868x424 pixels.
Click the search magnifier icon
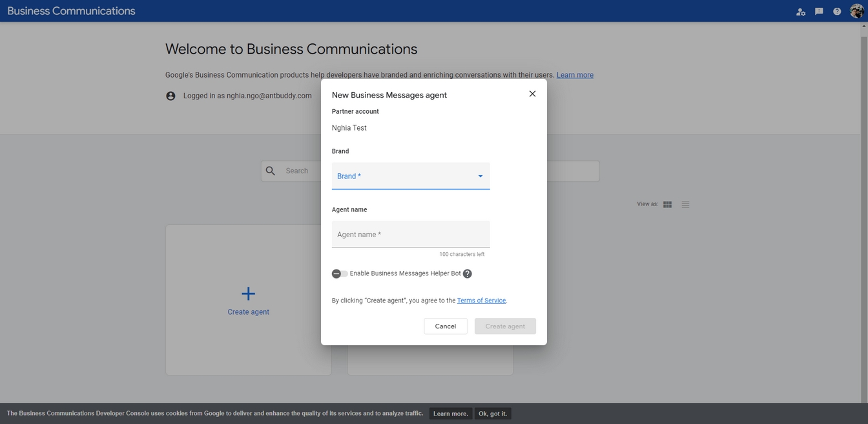click(x=271, y=171)
